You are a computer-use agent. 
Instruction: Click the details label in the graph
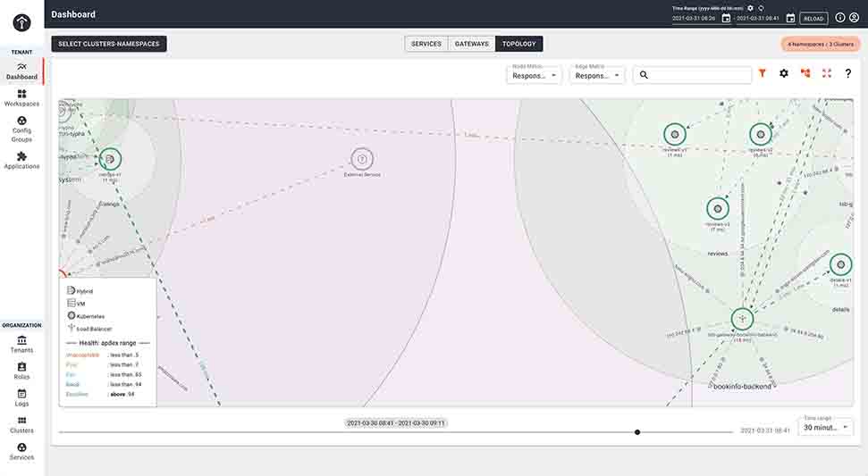pos(840,310)
